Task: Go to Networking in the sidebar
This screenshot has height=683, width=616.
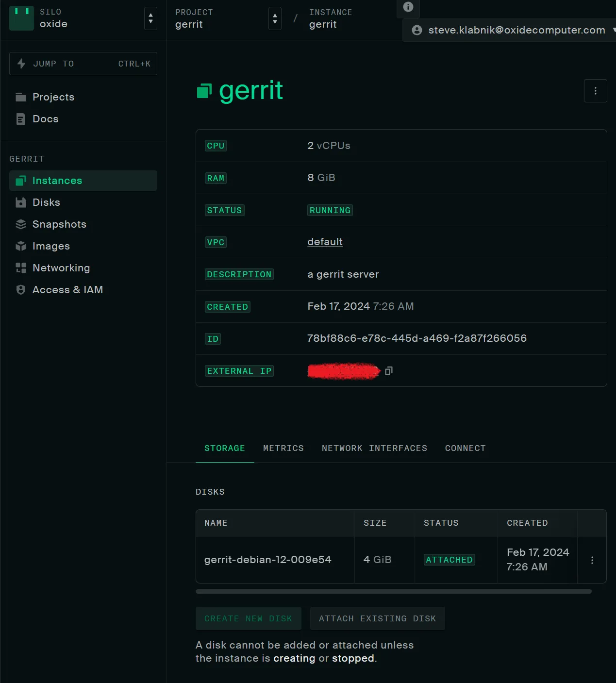Action: tap(83, 268)
